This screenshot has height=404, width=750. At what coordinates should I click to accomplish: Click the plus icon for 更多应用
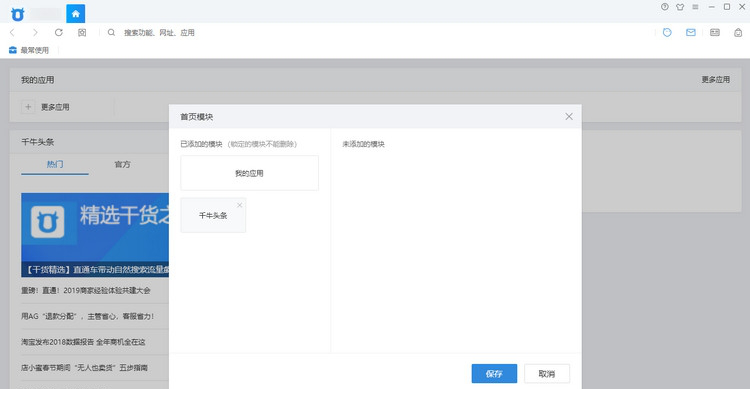(28, 107)
